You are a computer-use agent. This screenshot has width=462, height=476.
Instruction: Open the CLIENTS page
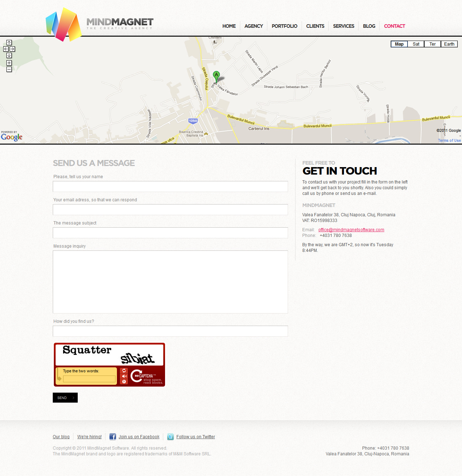pyautogui.click(x=315, y=26)
